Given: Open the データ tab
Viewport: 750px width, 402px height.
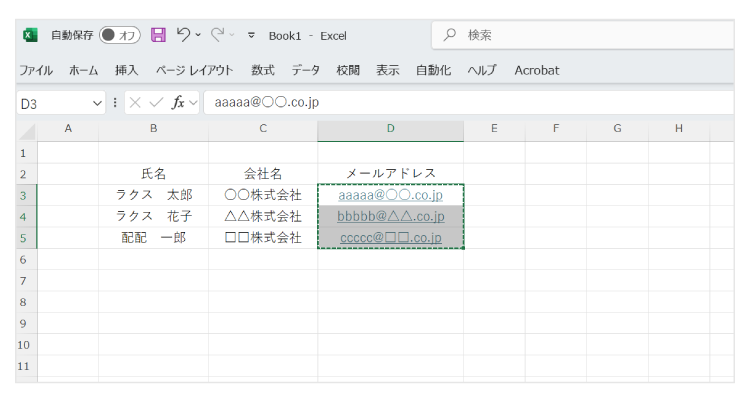Looking at the screenshot, I should point(306,70).
